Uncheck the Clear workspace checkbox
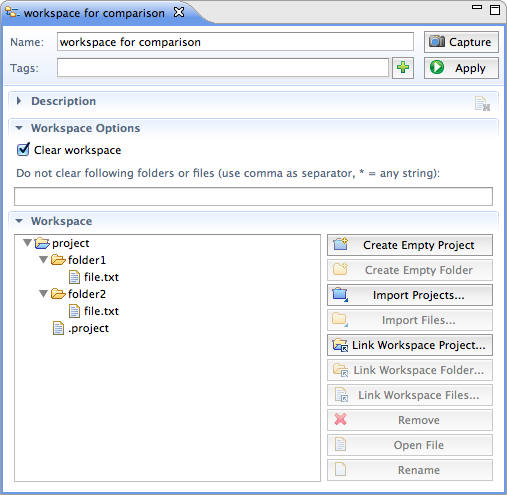The image size is (507, 495). tap(23, 150)
